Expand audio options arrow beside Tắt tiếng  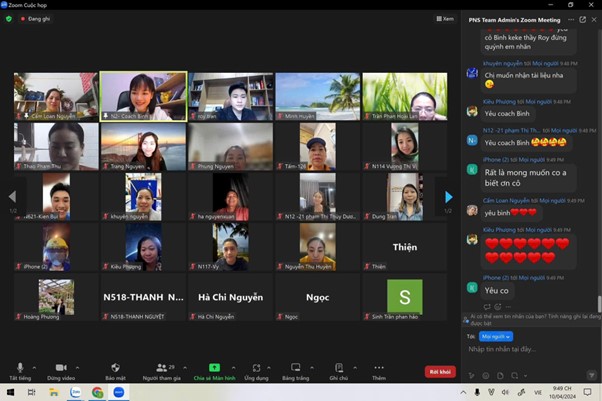click(x=34, y=366)
